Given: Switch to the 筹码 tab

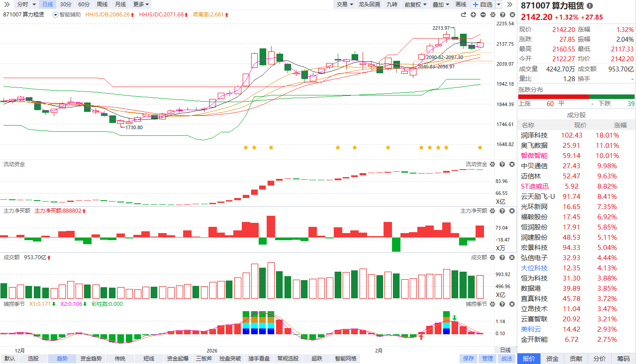Looking at the screenshot, I should 624,359.
